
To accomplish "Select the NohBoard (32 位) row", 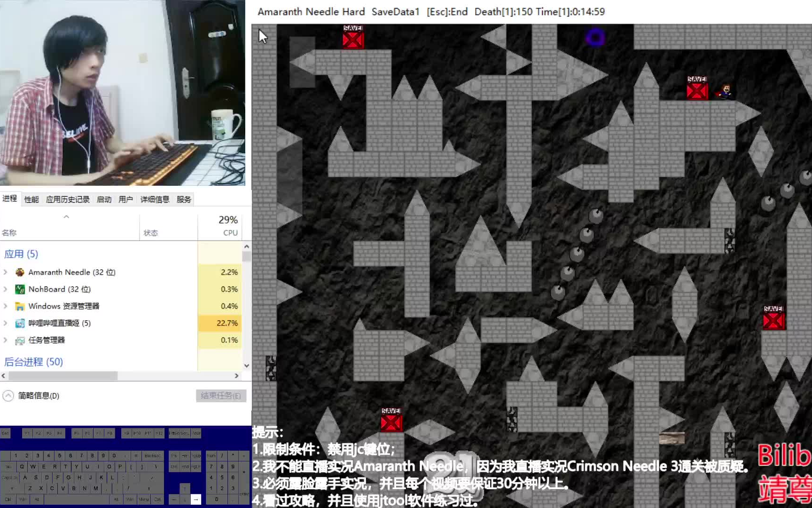I will [x=121, y=289].
